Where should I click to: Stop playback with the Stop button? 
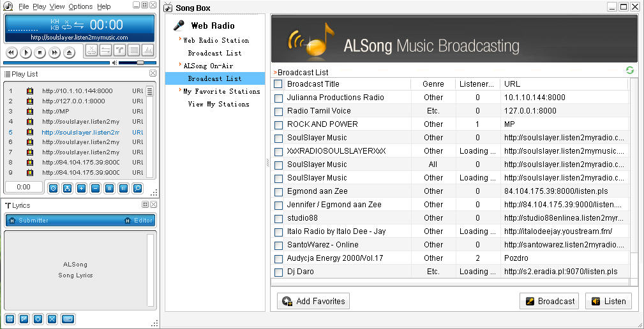pyautogui.click(x=40, y=52)
